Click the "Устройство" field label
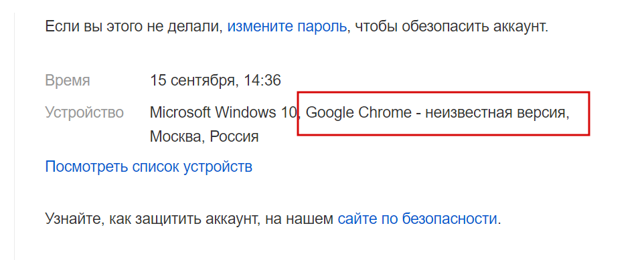This screenshot has height=260, width=644. click(x=84, y=112)
